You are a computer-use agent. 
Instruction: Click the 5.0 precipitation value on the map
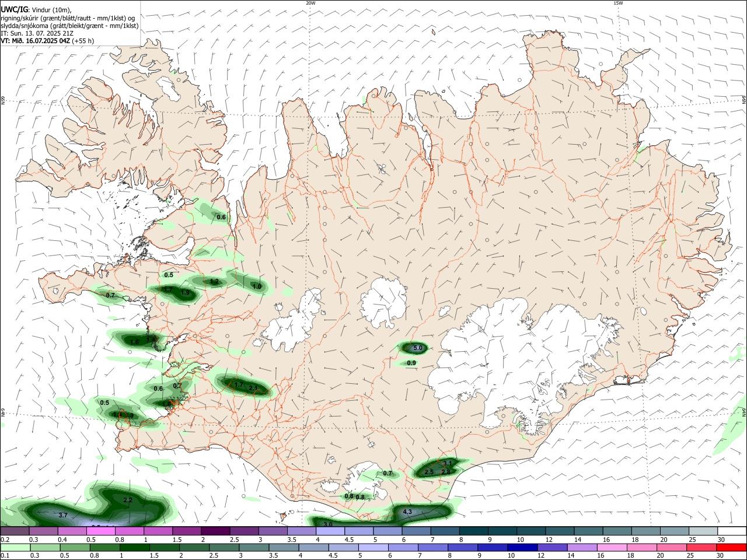417,348
